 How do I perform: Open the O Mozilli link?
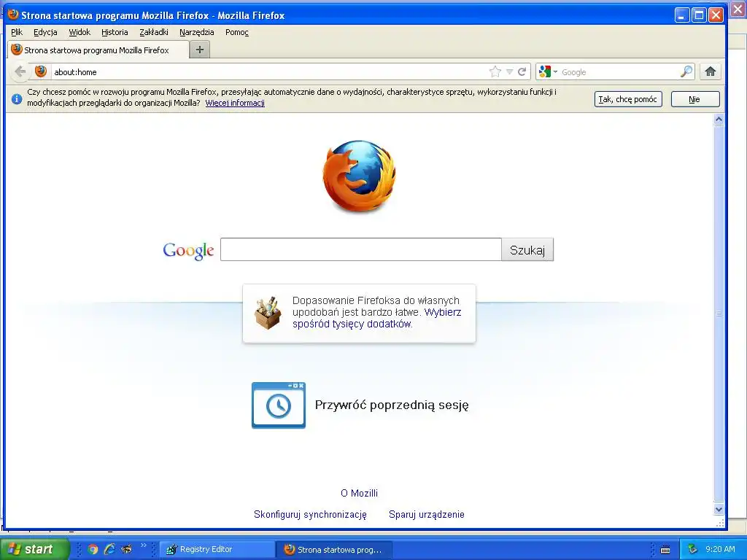tap(359, 494)
